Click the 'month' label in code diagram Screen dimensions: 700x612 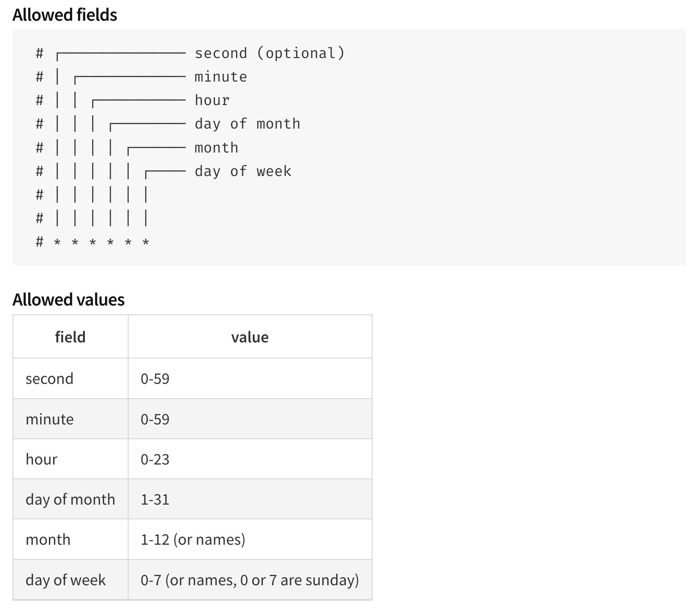[216, 148]
